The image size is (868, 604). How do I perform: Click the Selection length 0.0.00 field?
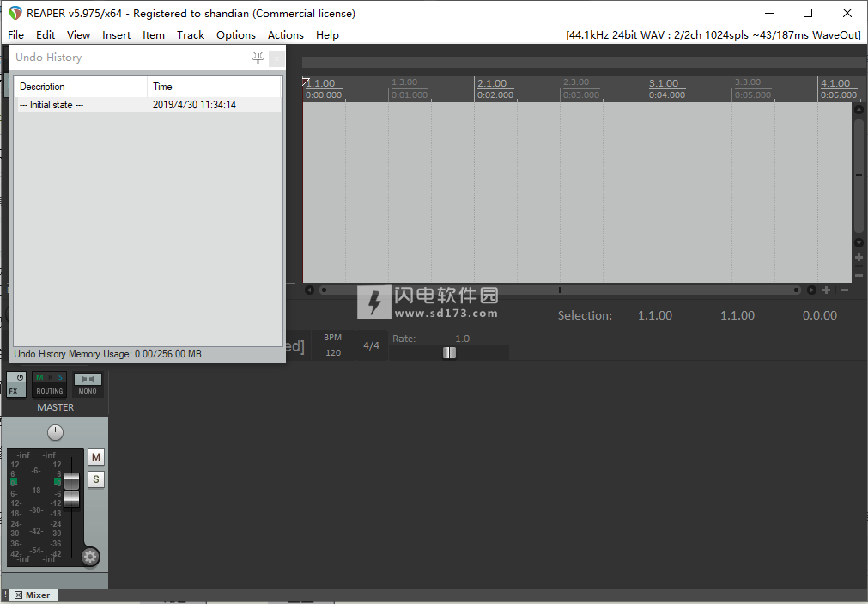pyautogui.click(x=819, y=315)
